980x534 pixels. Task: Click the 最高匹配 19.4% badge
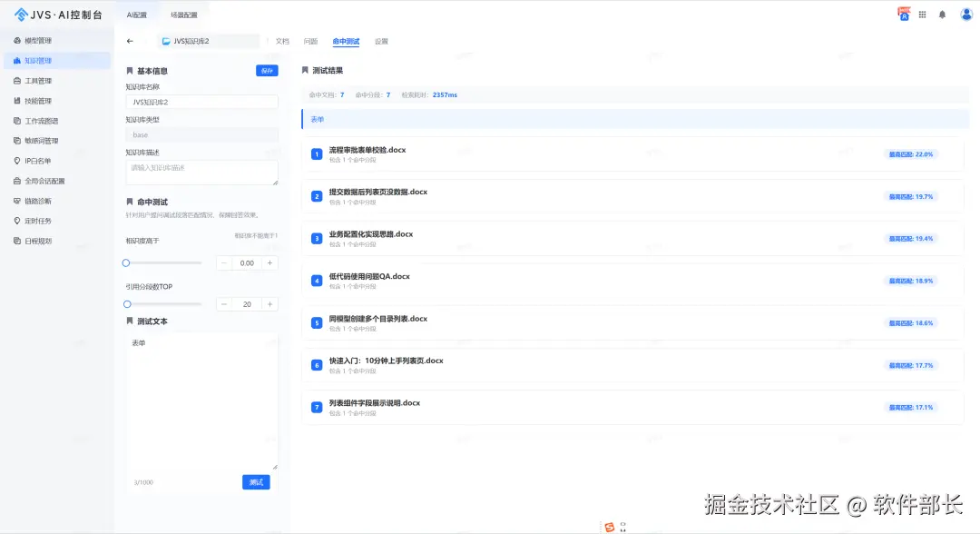click(911, 239)
